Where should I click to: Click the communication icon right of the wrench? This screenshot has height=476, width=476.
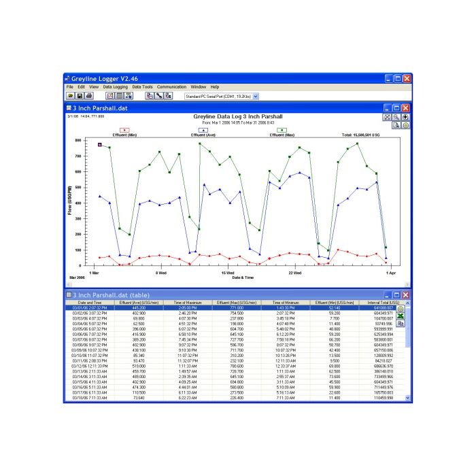(168, 96)
